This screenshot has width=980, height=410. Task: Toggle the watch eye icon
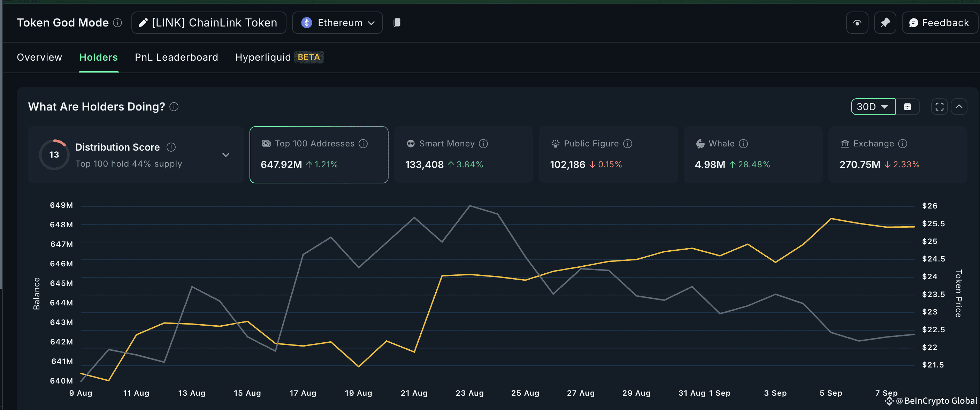857,23
